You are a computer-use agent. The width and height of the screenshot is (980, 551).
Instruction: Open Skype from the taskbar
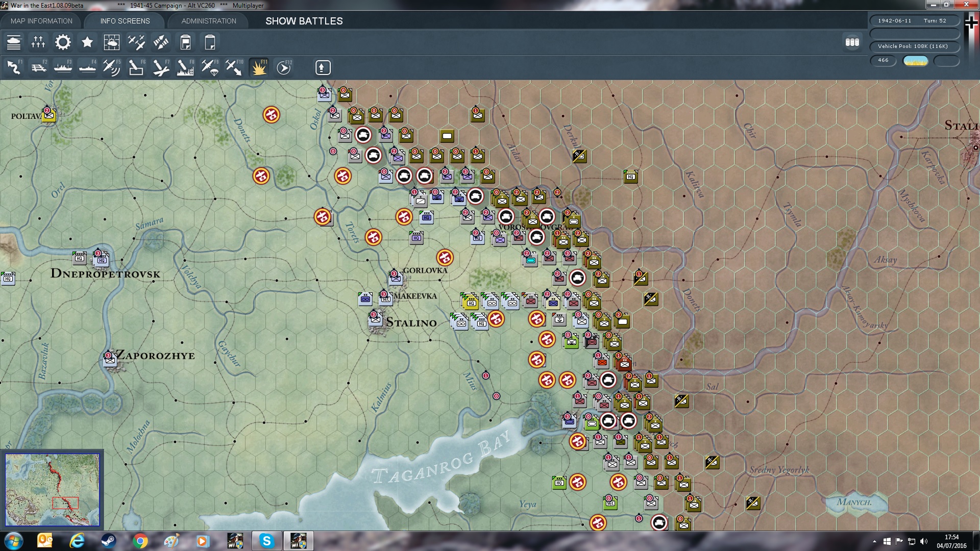266,541
